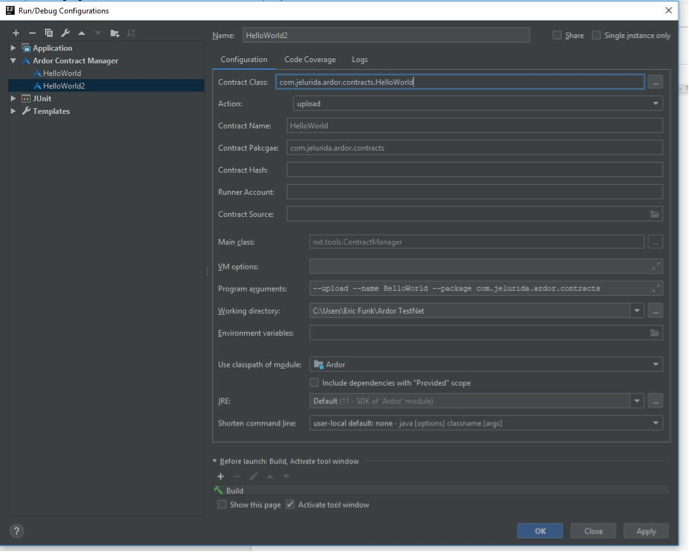Move Before launch task up
The height and width of the screenshot is (552, 689).
pyautogui.click(x=270, y=476)
